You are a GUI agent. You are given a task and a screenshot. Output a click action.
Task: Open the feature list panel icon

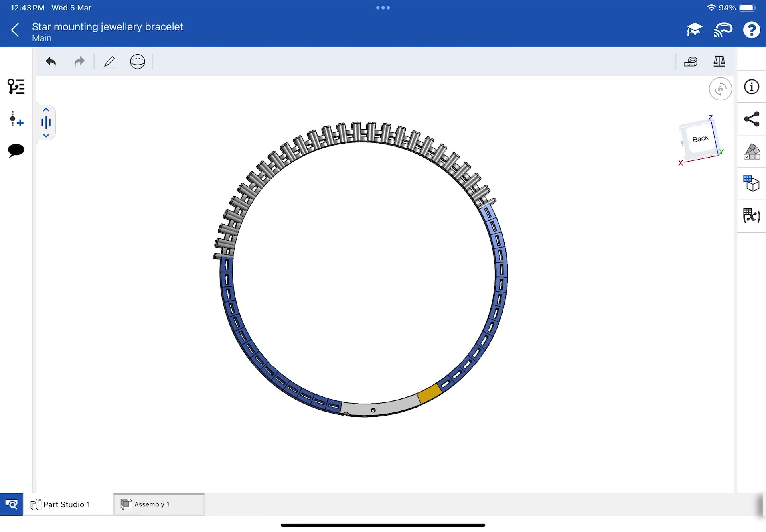(x=16, y=87)
